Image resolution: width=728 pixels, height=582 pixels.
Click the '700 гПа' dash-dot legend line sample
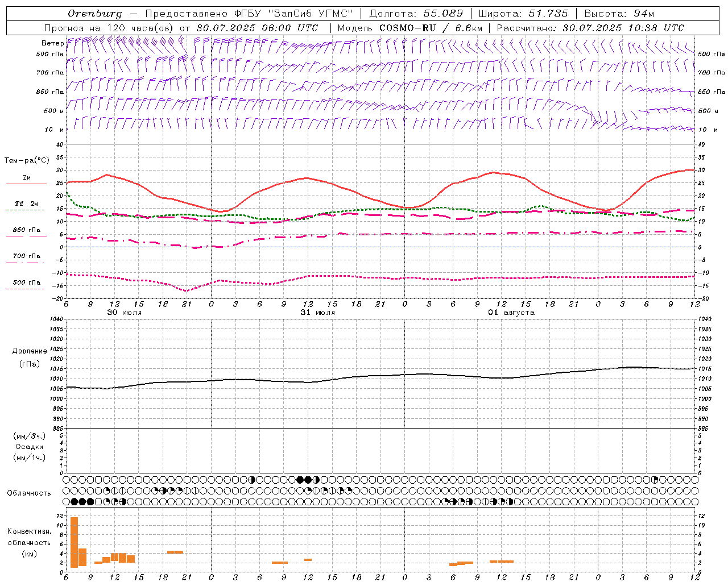point(26,263)
